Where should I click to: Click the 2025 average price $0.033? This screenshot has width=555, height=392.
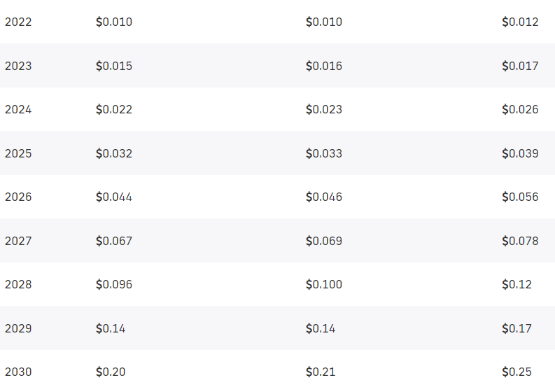[x=324, y=153]
